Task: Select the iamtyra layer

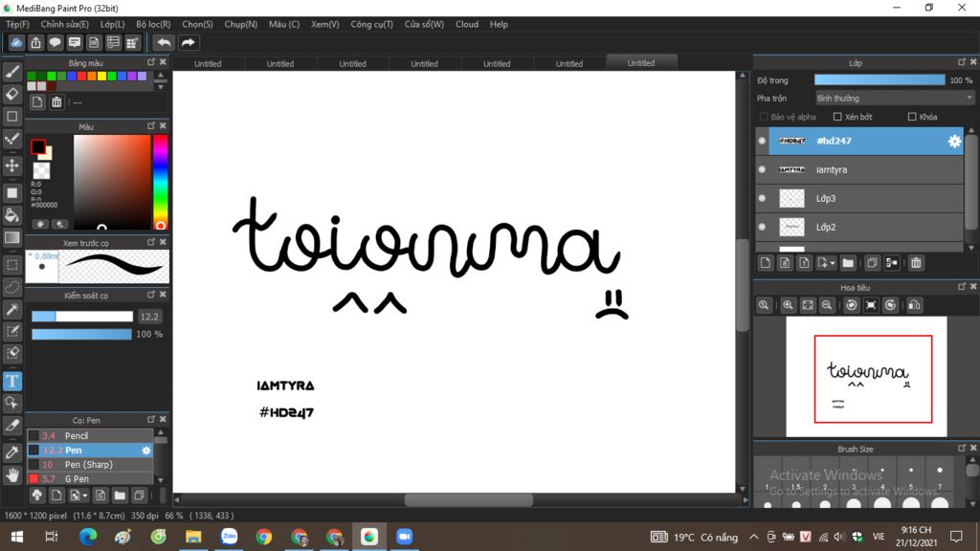Action: [x=865, y=169]
